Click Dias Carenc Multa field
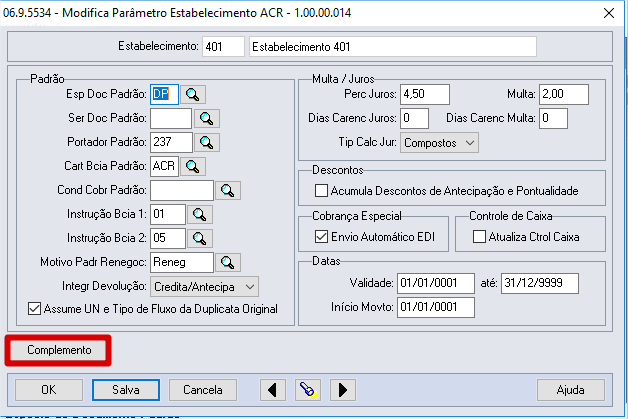Screen dimensions: 628x419 pyautogui.click(x=553, y=119)
